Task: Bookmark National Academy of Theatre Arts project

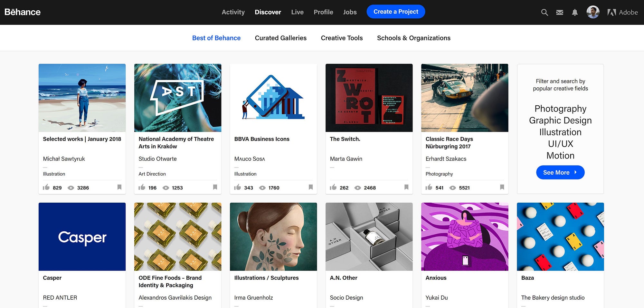Action: click(x=215, y=187)
